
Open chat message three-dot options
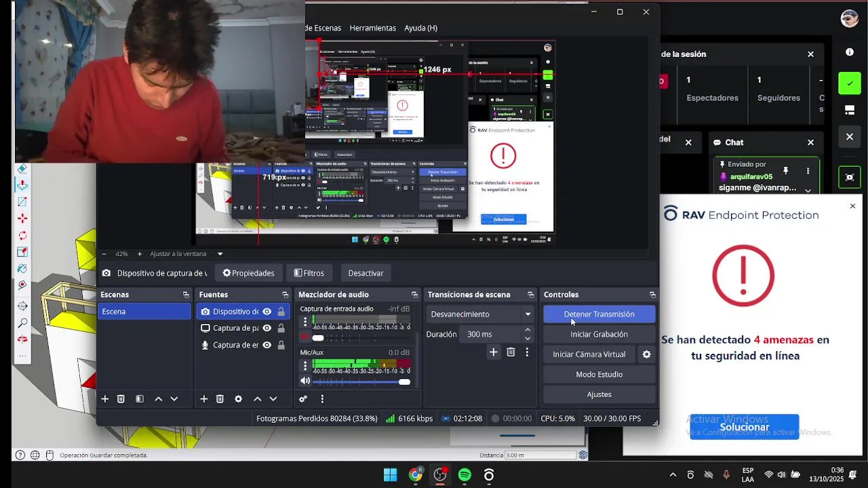click(808, 171)
